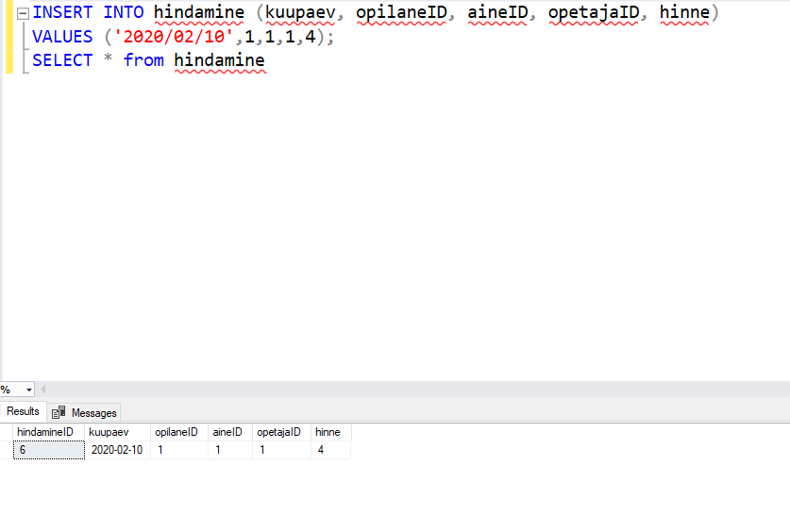Click hindamine in the SELECT statement

point(220,60)
